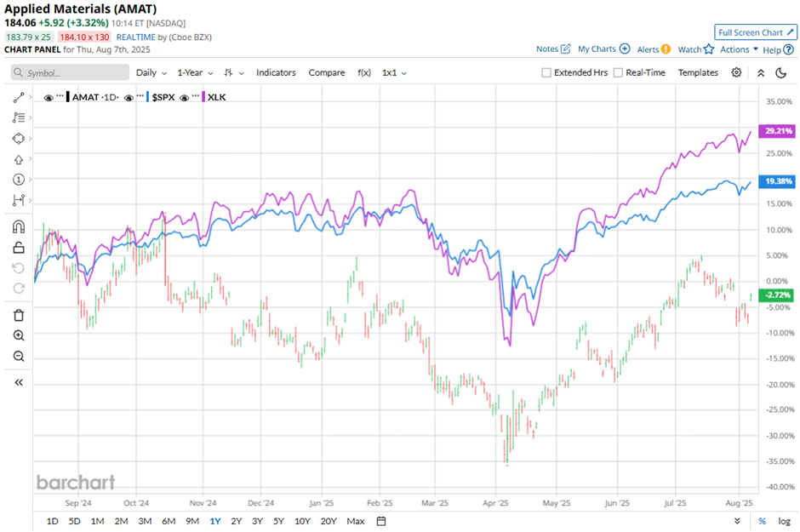The height and width of the screenshot is (532, 800).
Task: Select the 6M time range
Action: [x=169, y=521]
